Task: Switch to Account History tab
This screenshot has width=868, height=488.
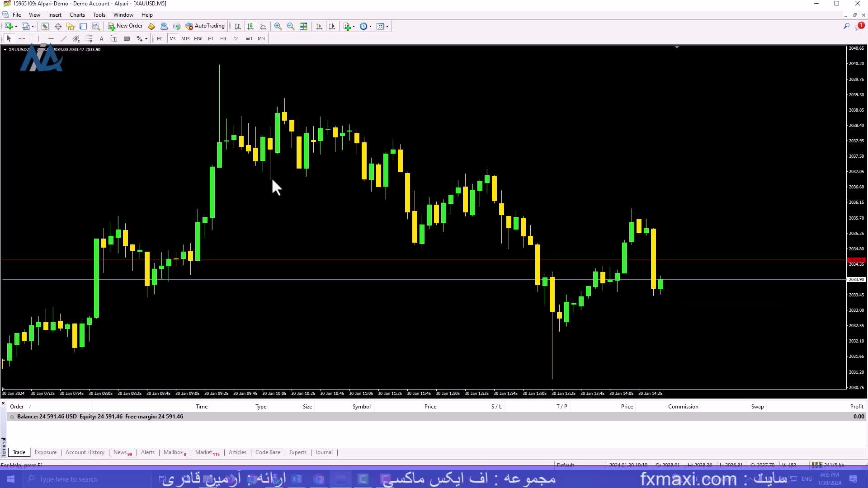Action: point(85,452)
